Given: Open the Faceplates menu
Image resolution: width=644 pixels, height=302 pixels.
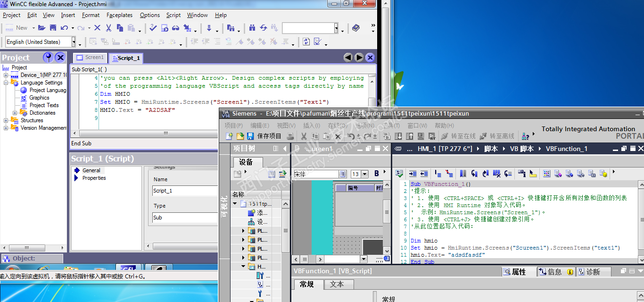Looking at the screenshot, I should (119, 15).
